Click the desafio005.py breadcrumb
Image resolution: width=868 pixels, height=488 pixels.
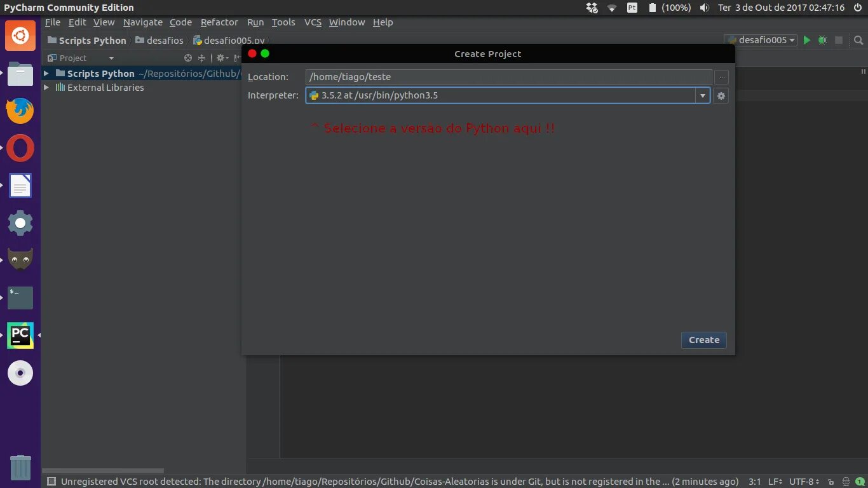(229, 40)
